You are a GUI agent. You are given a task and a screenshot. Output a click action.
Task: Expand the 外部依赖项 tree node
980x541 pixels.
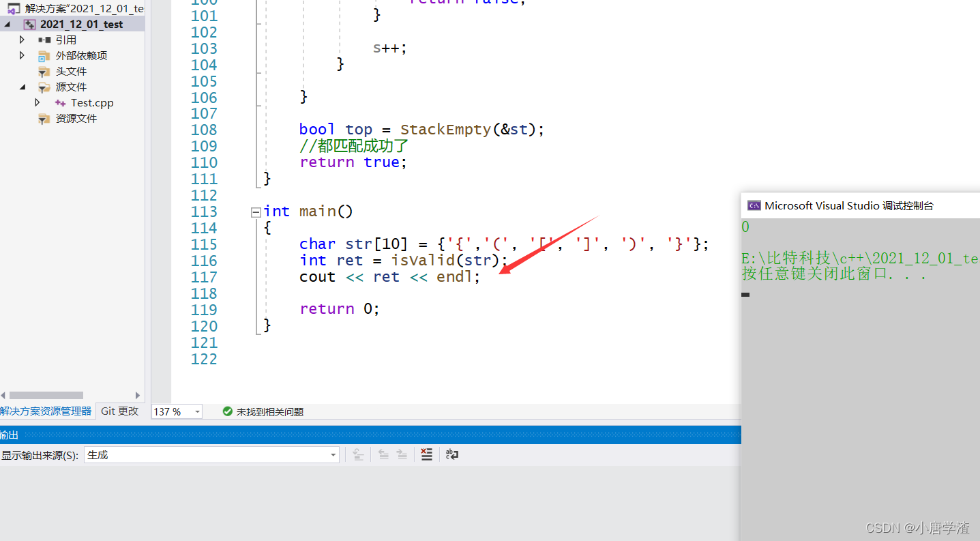pos(22,55)
